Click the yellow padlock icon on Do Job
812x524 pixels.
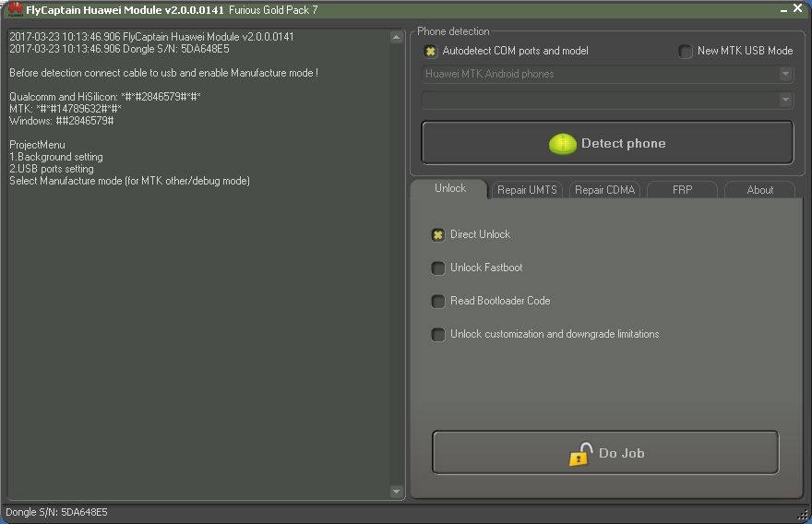(x=580, y=454)
